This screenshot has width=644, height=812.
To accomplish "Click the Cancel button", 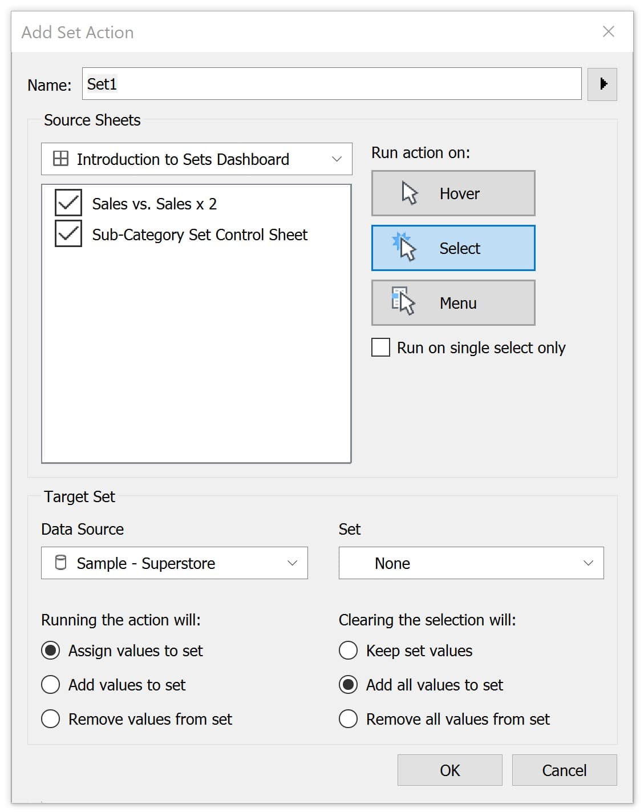I will (x=564, y=770).
